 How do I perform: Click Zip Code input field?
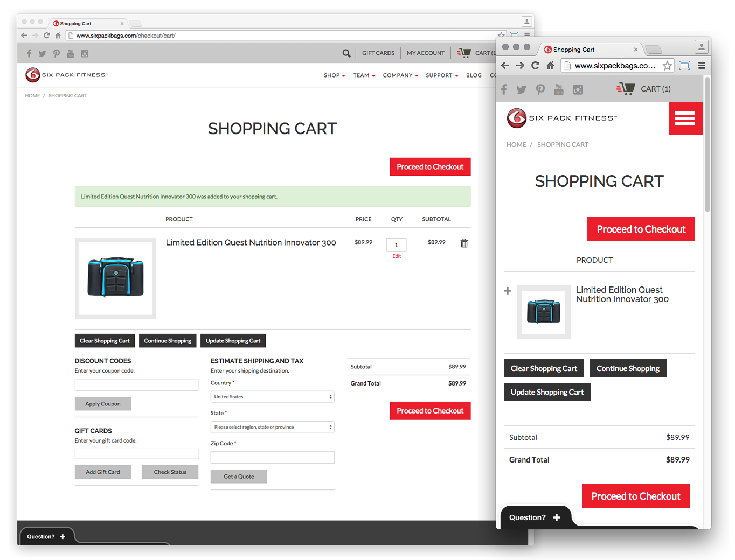click(272, 458)
